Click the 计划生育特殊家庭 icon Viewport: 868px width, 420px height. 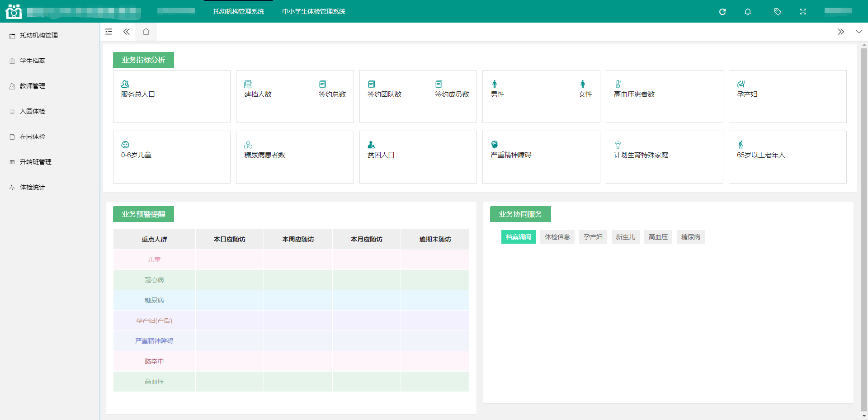[x=618, y=145]
